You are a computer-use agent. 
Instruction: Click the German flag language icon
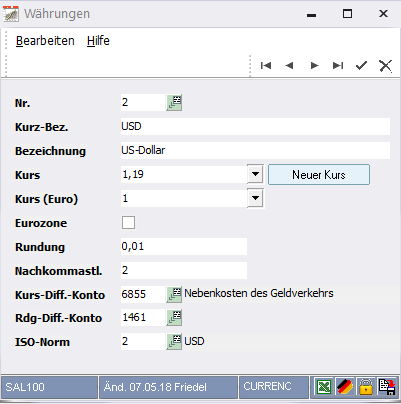[345, 387]
